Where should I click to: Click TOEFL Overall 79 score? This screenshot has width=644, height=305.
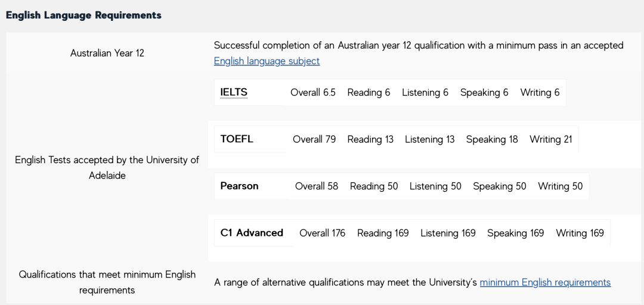[x=314, y=139]
